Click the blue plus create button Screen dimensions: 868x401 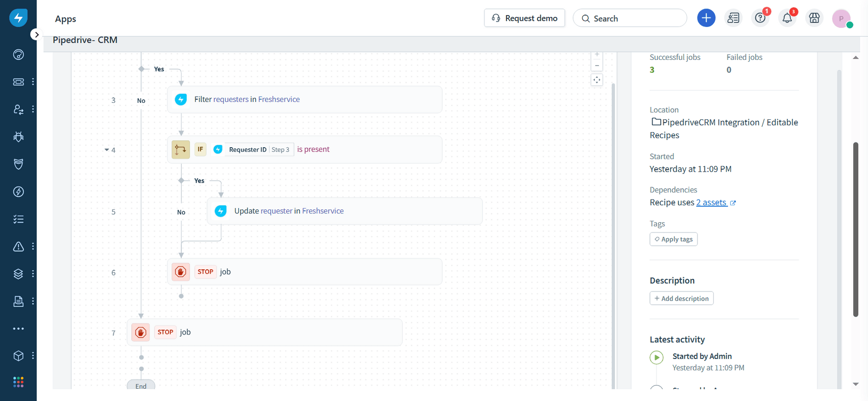coord(706,18)
